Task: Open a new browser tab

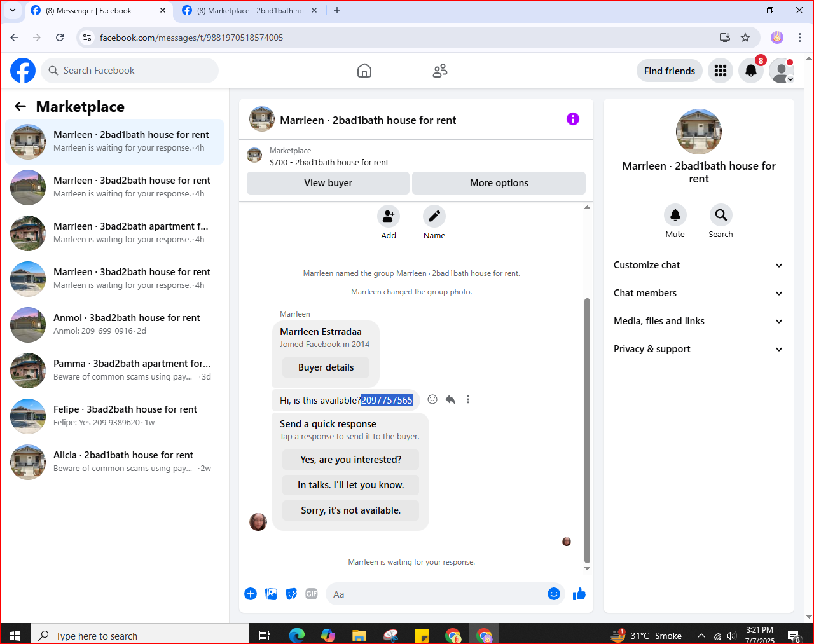Action: (337, 10)
